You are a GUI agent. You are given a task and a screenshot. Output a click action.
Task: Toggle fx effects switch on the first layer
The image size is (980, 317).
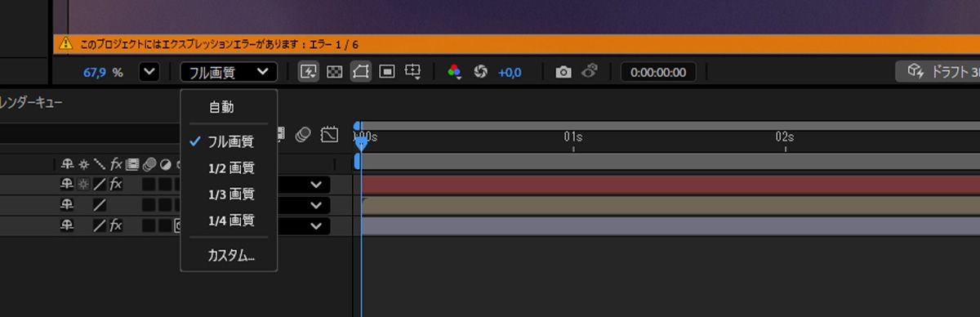point(116,185)
